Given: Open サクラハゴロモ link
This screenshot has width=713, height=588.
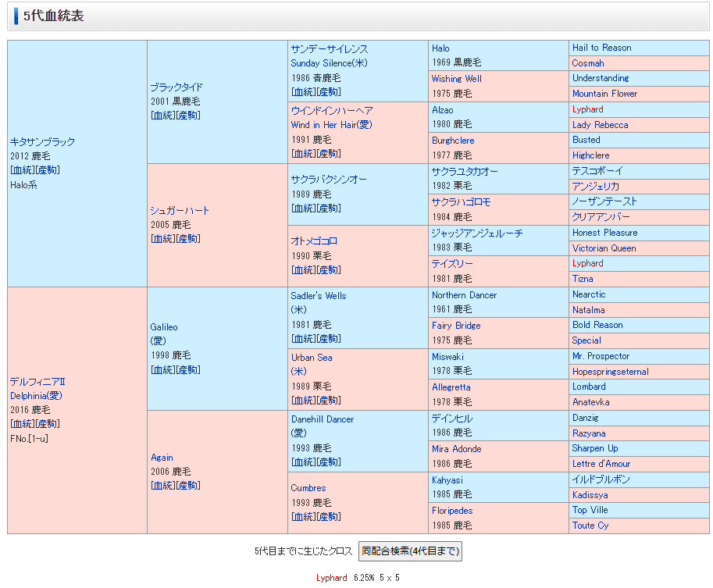Looking at the screenshot, I should pos(461,202).
